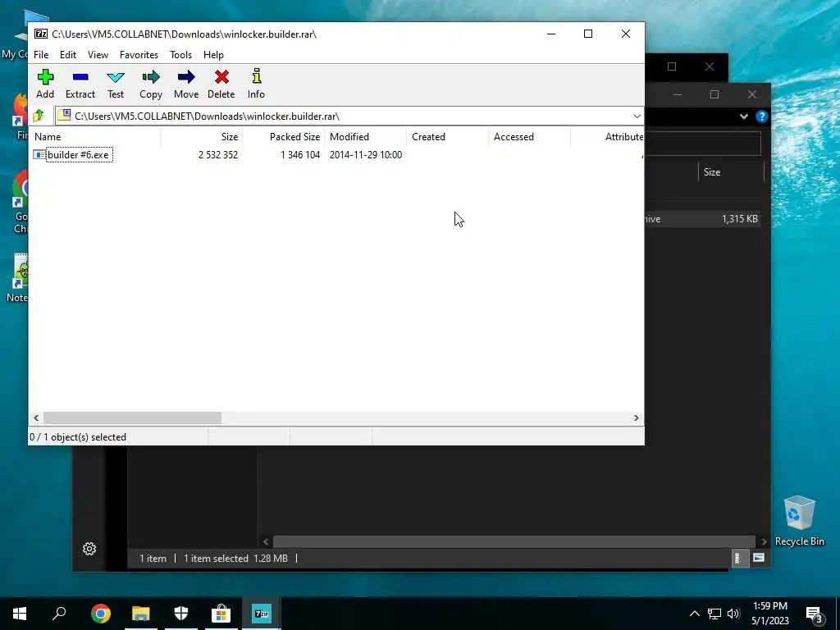The height and width of the screenshot is (630, 840).
Task: Go up one folder level icon
Action: 39,116
